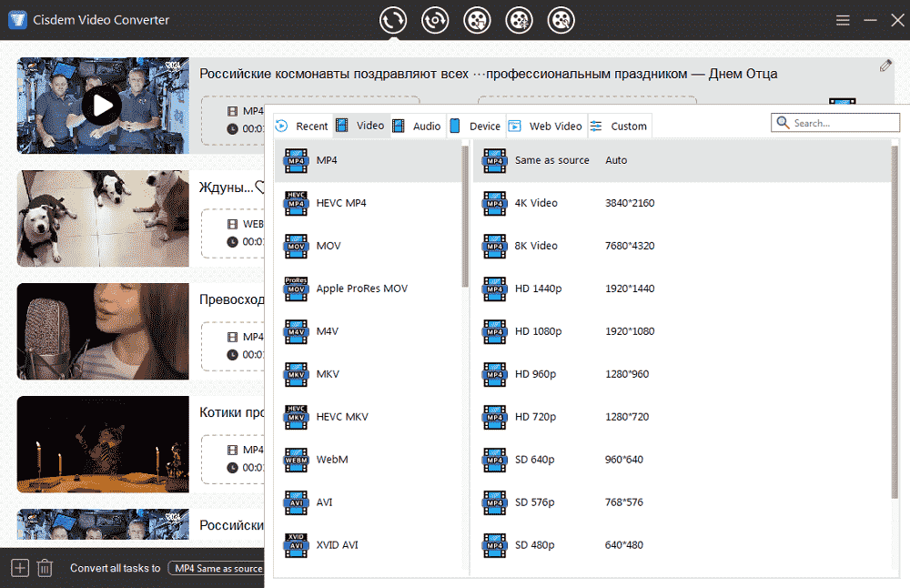Choose HD 720p preset
This screenshot has height=588, width=910.
(682, 417)
